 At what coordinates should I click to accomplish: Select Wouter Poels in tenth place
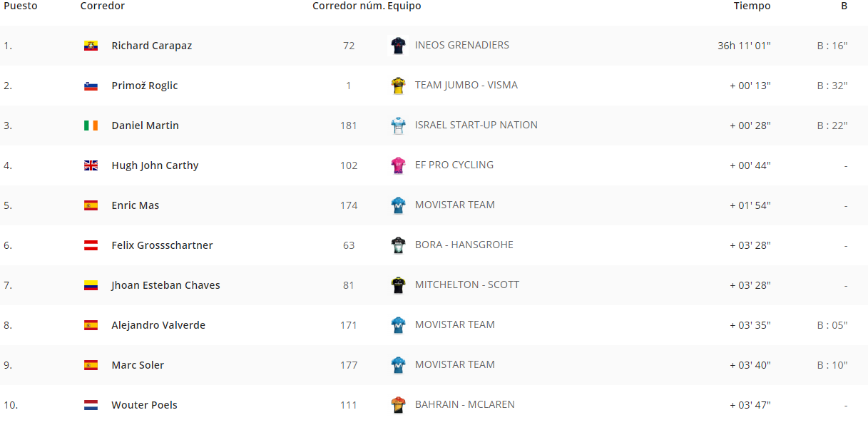click(x=145, y=405)
